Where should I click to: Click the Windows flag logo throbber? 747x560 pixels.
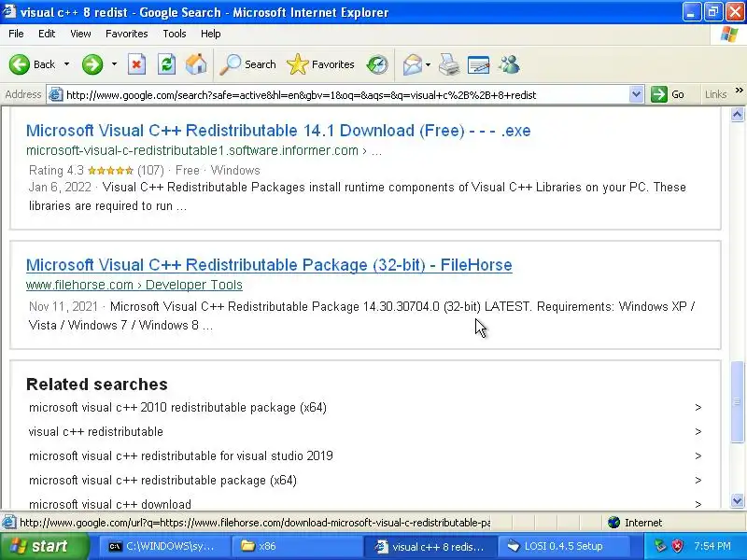coord(729,35)
